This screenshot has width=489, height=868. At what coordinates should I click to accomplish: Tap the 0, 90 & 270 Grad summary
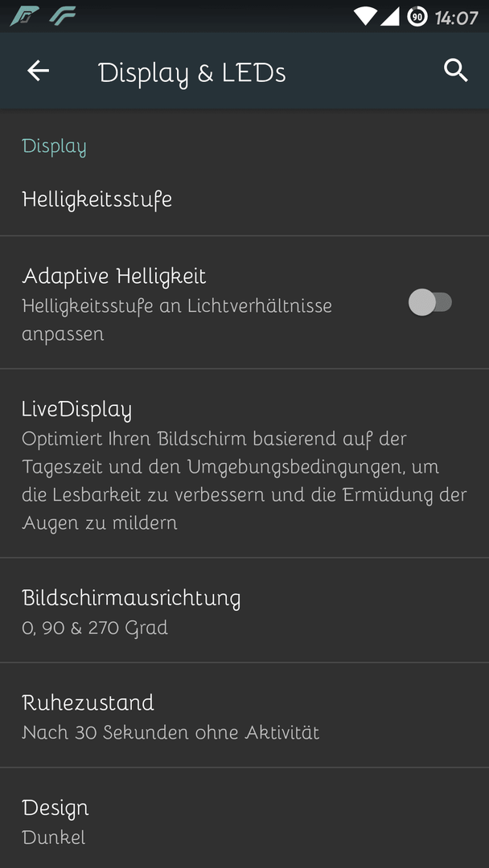tap(95, 628)
